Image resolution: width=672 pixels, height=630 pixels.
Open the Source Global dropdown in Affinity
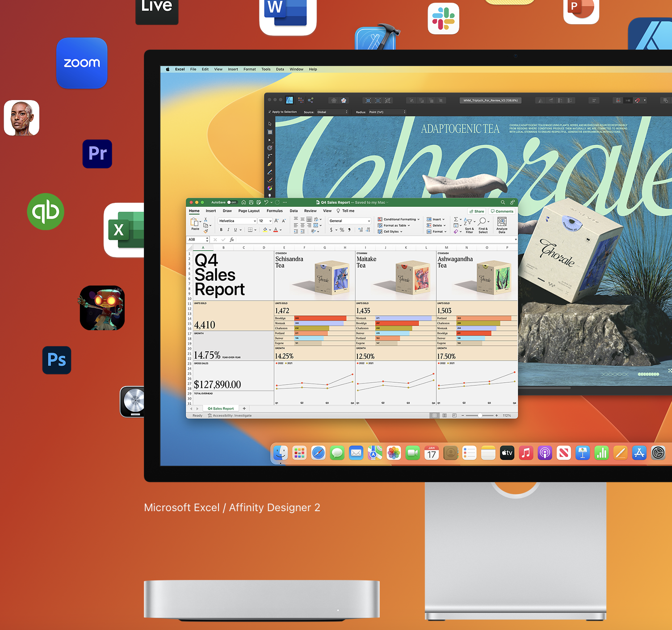(x=332, y=112)
